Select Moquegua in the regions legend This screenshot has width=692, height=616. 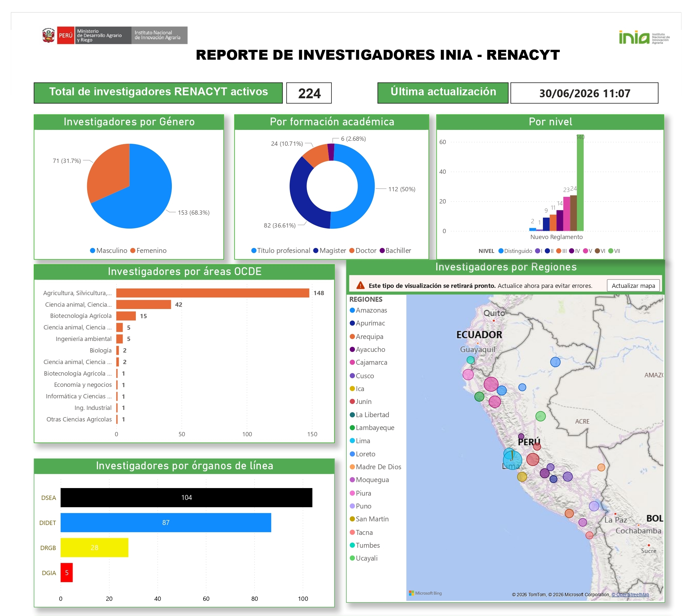369,479
